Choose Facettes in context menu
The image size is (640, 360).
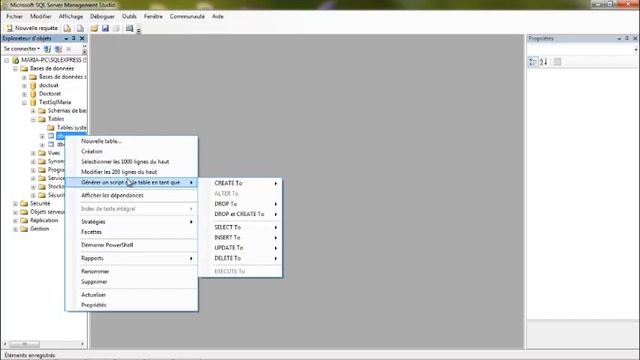(131, 232)
